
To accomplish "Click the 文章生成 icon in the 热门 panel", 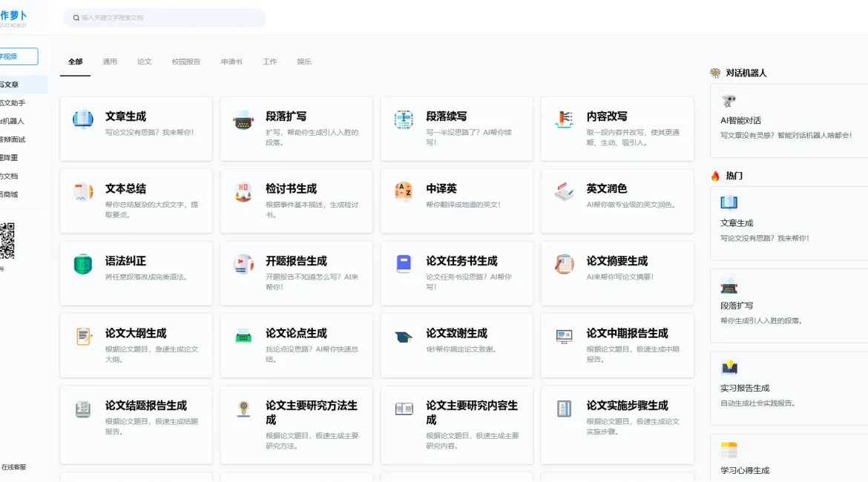I will (729, 203).
